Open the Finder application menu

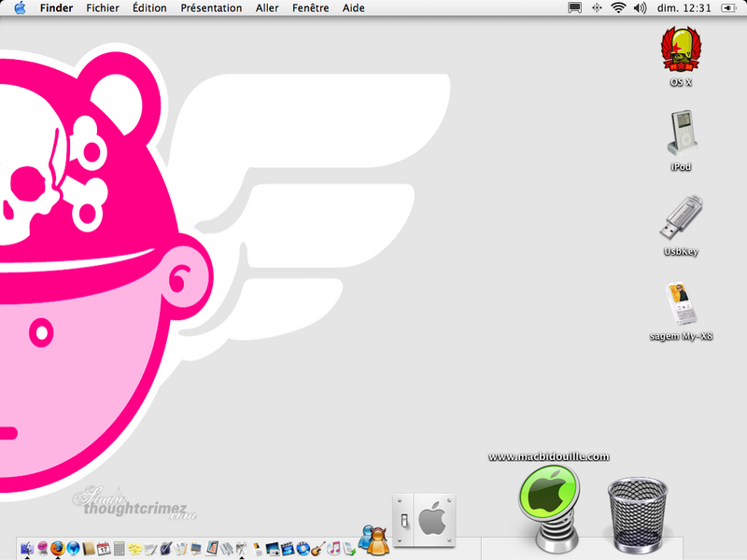click(x=56, y=8)
